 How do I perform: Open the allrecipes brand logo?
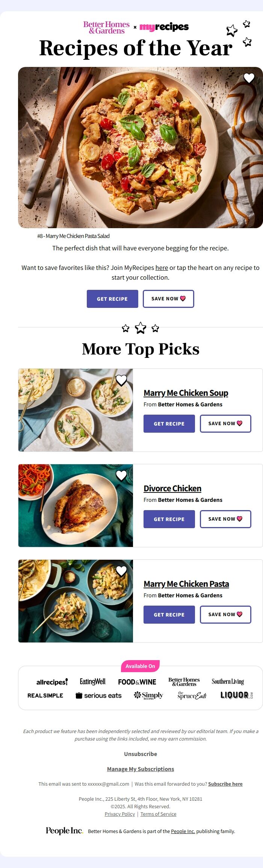point(52,682)
